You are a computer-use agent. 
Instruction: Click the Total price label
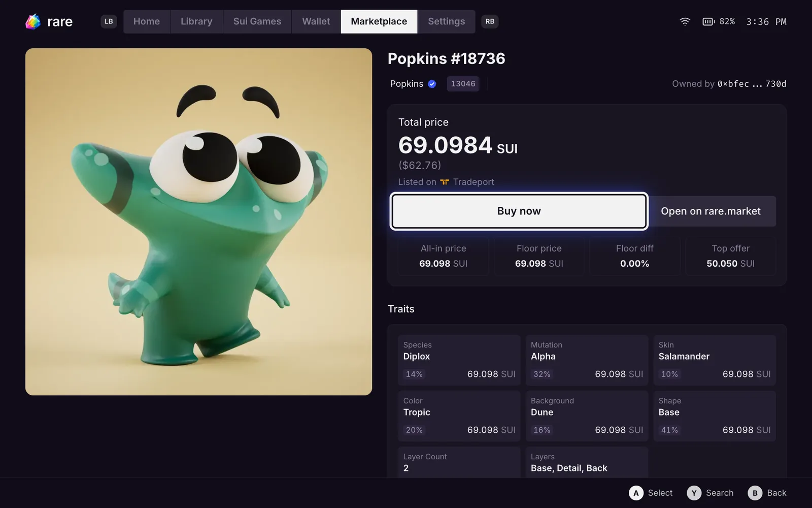click(x=423, y=122)
